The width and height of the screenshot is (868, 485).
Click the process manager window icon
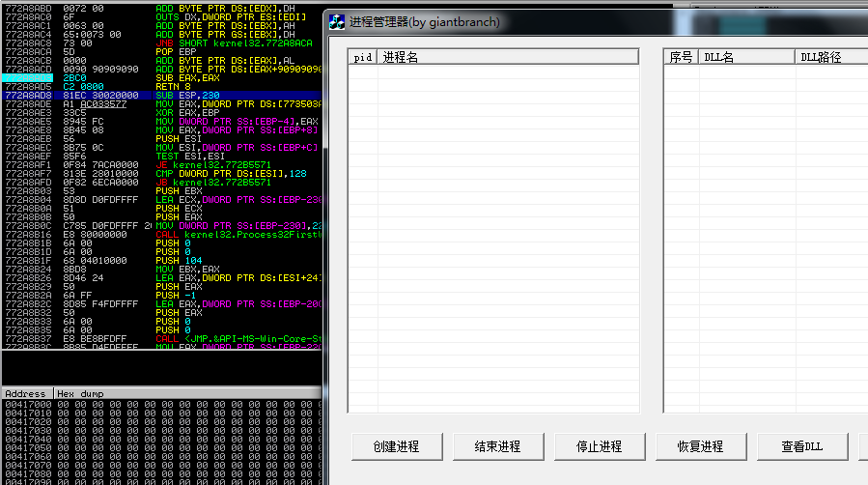point(337,22)
